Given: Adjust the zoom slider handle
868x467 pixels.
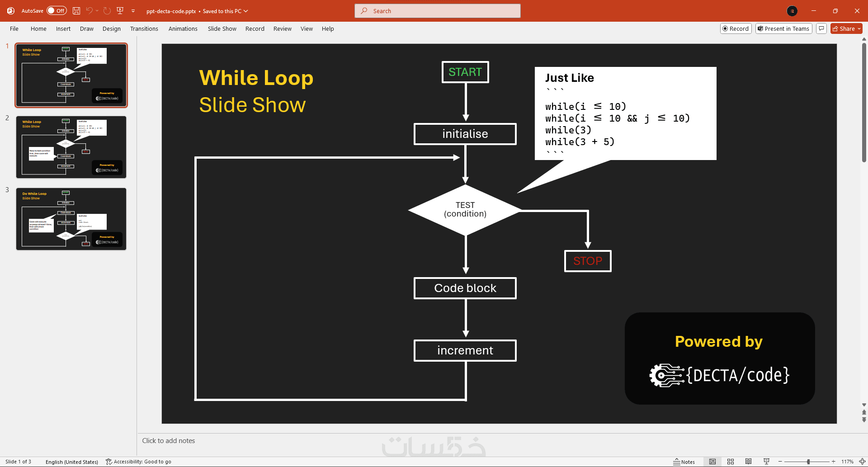Looking at the screenshot, I should (x=808, y=462).
